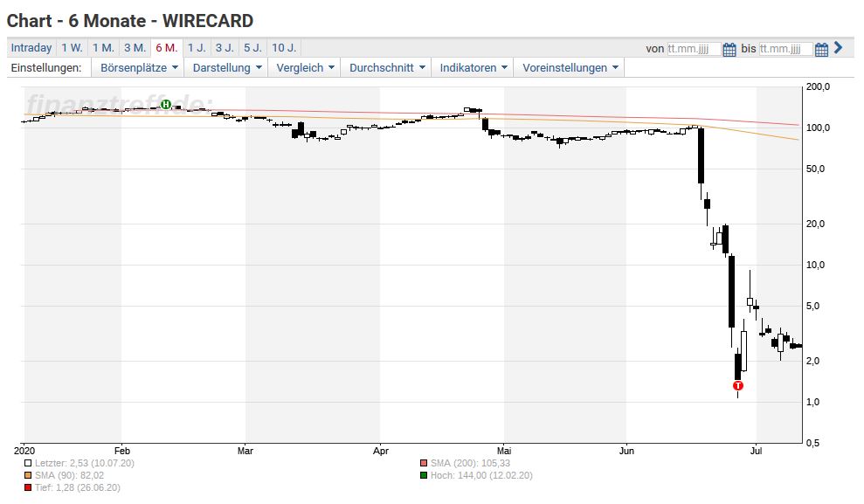Open the Indikatoren dropdown menu
864x504 pixels.
(x=473, y=68)
